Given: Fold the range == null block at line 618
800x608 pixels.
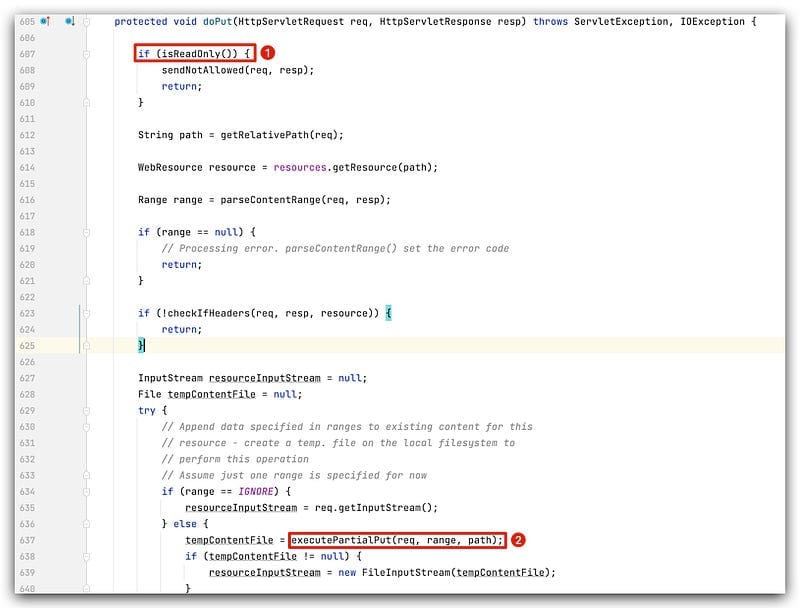Looking at the screenshot, I should coord(87,232).
